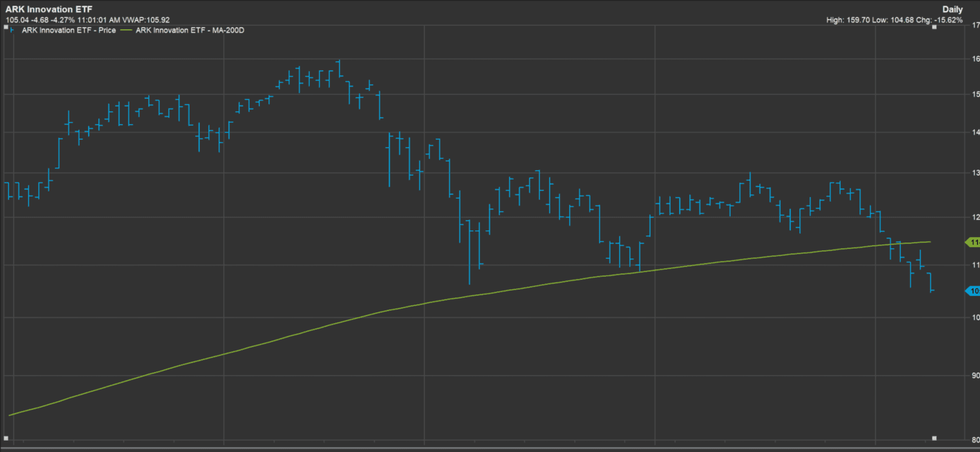Click the green MA-200D legend line swatch
The width and height of the screenshot is (980, 452).
(x=126, y=30)
